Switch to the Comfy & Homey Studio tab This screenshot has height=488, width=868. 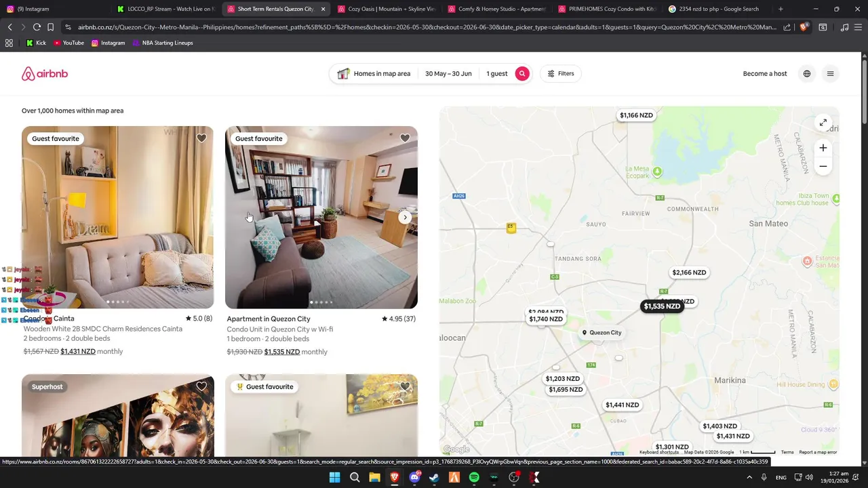[496, 9]
